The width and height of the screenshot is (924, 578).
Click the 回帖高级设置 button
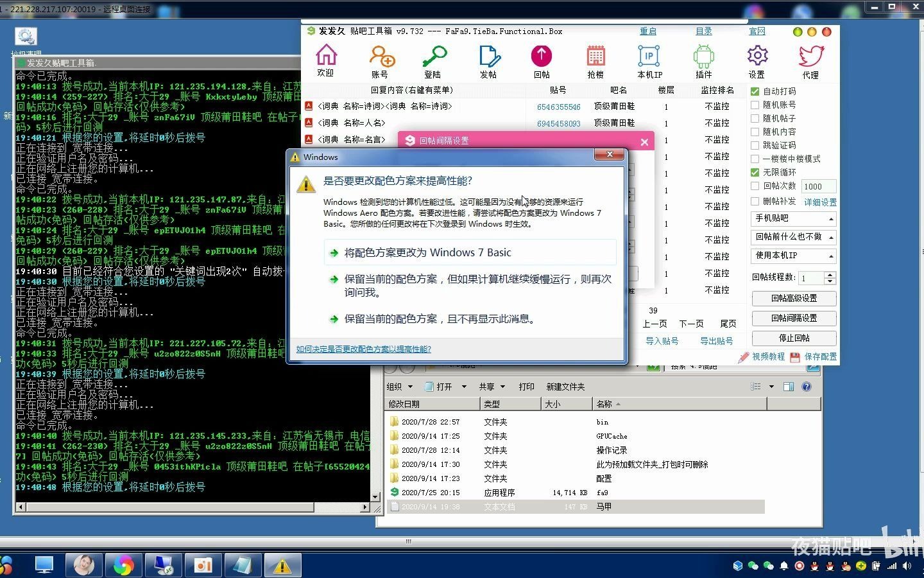[794, 299]
